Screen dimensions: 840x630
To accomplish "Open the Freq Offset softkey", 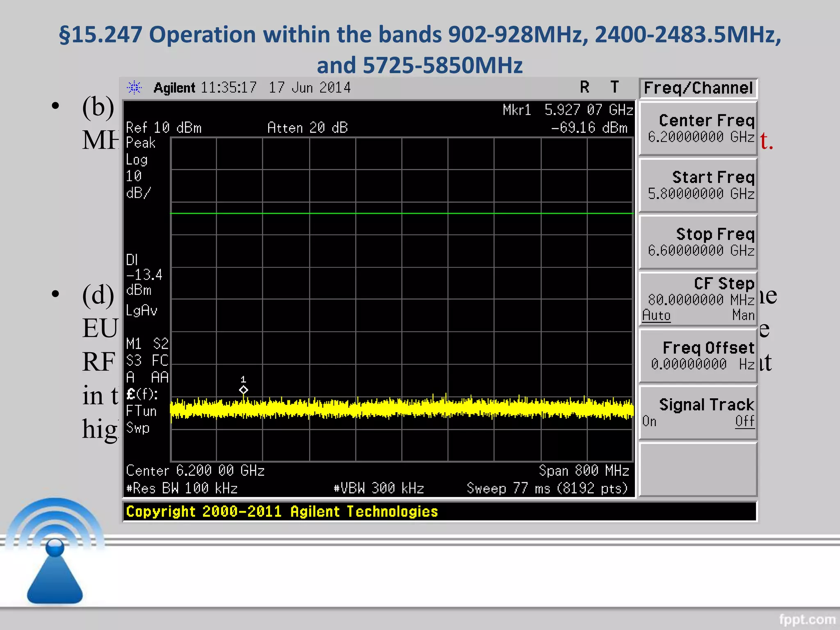I will tap(698, 356).
